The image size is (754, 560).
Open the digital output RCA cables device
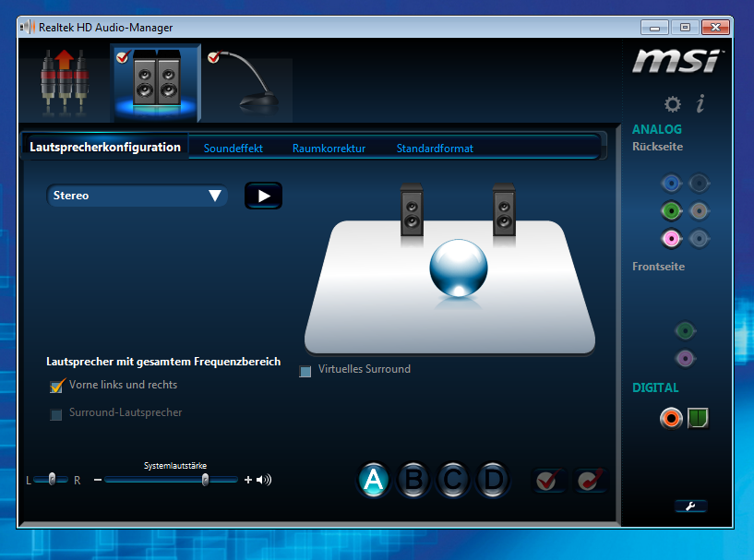(64, 83)
